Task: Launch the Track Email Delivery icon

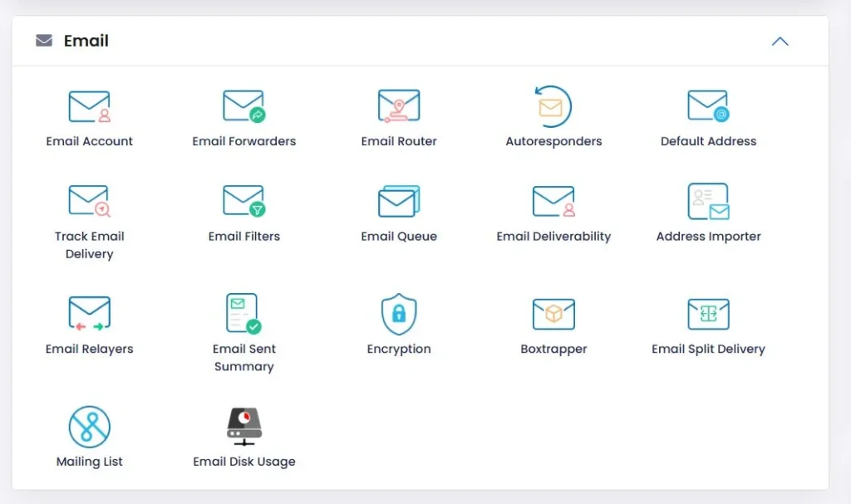Action: click(89, 201)
